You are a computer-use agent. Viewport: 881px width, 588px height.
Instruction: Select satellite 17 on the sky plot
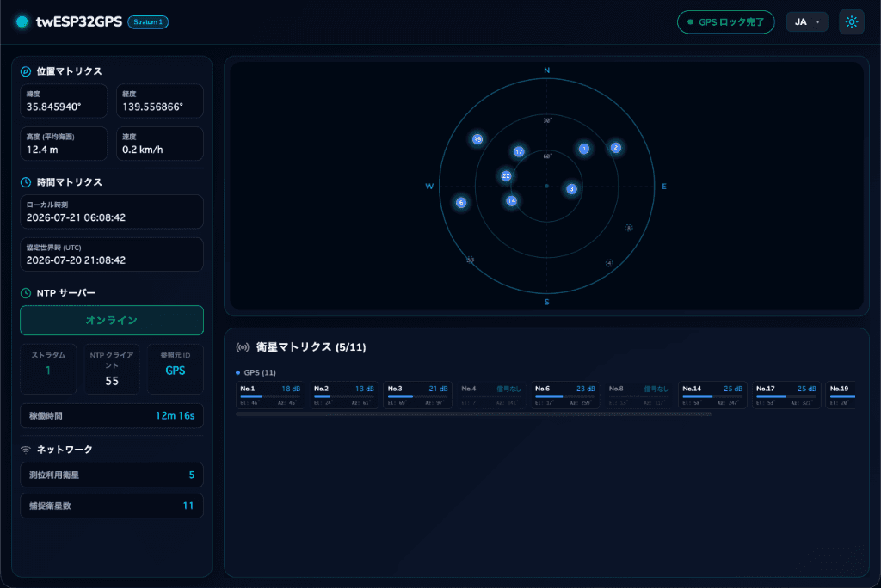(x=519, y=151)
